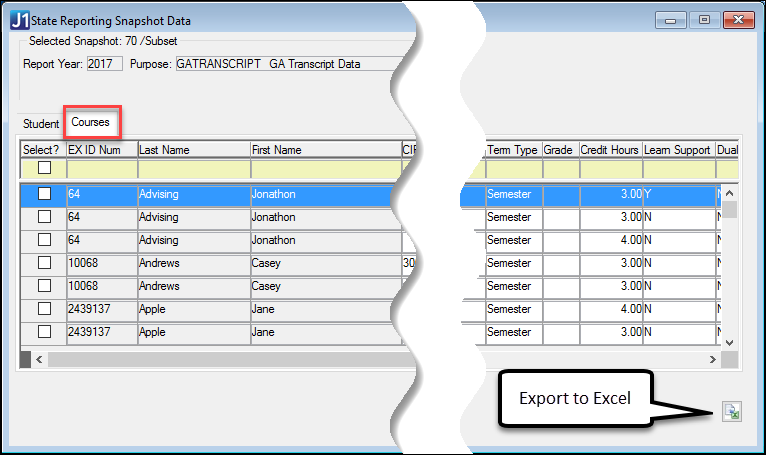The image size is (766, 455).
Task: Sort by the Term Type column header
Action: coord(514,150)
